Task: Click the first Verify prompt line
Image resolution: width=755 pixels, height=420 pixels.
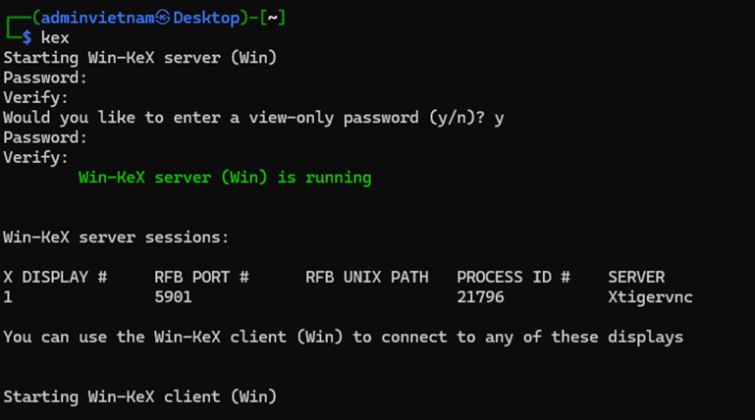Action: [x=36, y=98]
